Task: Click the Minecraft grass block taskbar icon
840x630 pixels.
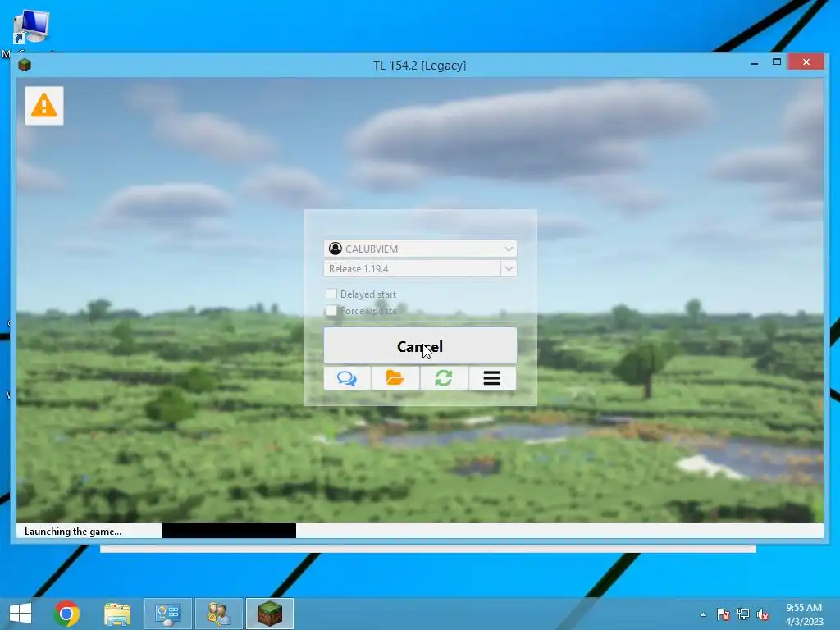Action: [269, 614]
